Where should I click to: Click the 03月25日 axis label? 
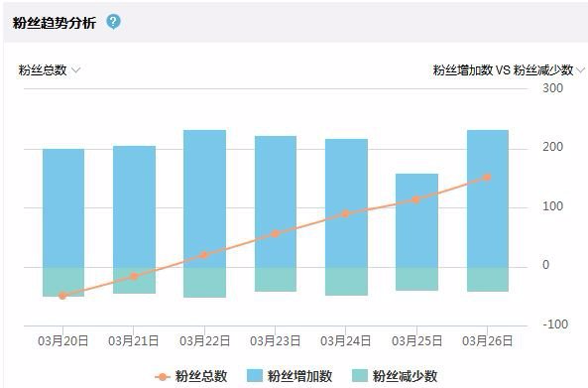pos(417,340)
